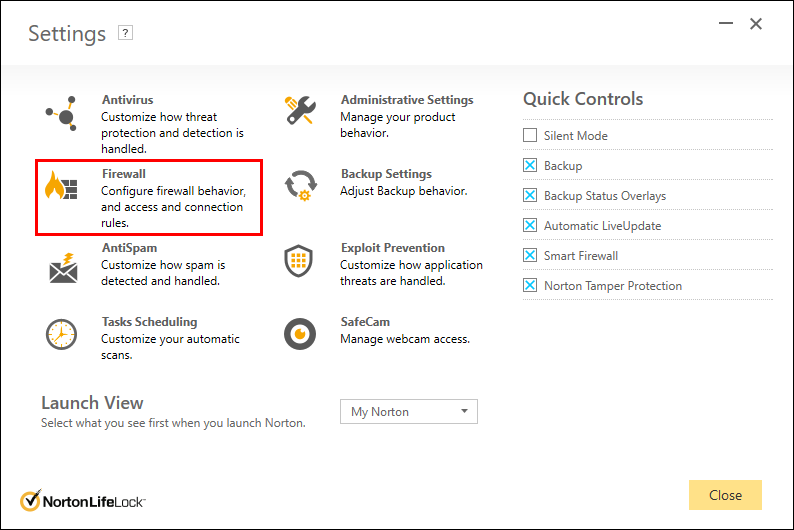Toggle Norton Tamper Protection off

pos(530,286)
